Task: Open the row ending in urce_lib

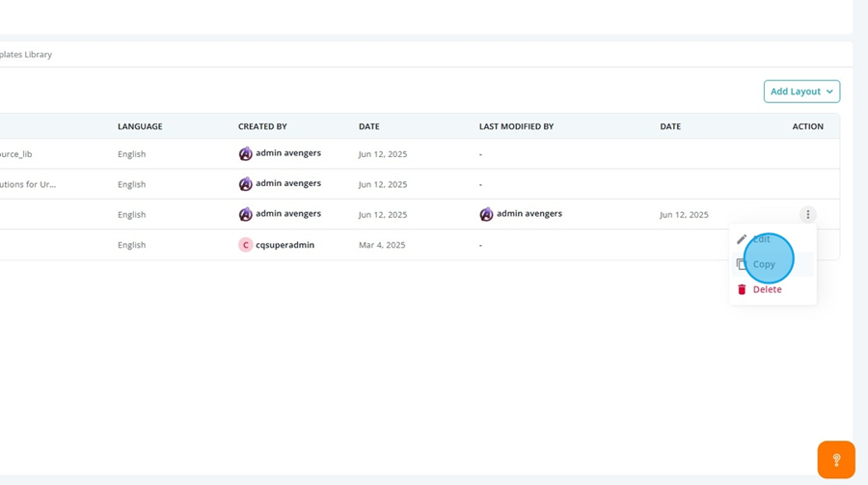Action: [x=16, y=154]
